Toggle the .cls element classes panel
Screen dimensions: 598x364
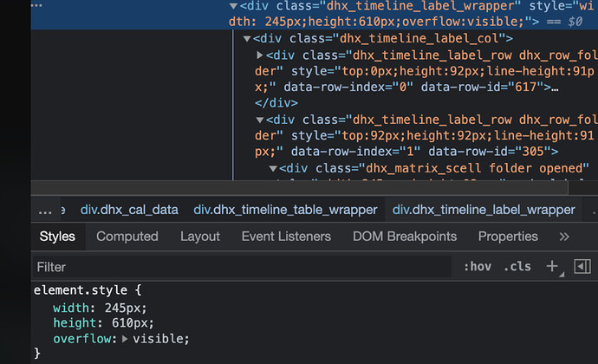pos(517,266)
